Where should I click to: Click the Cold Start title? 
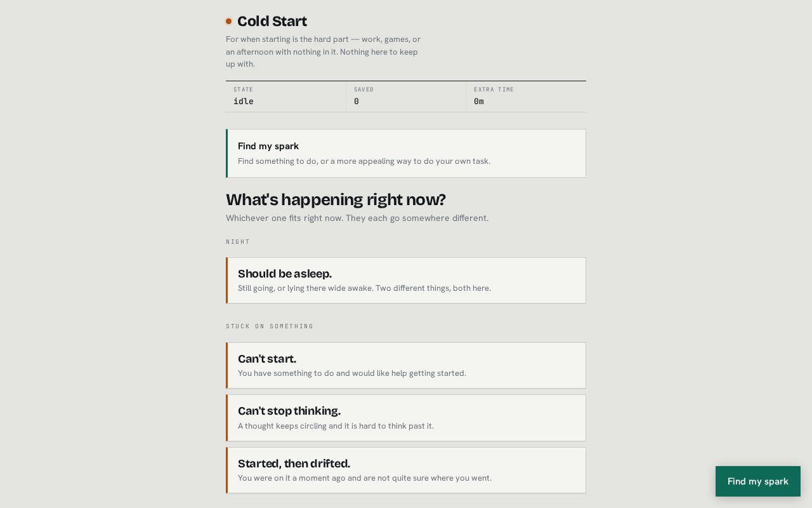tap(272, 22)
